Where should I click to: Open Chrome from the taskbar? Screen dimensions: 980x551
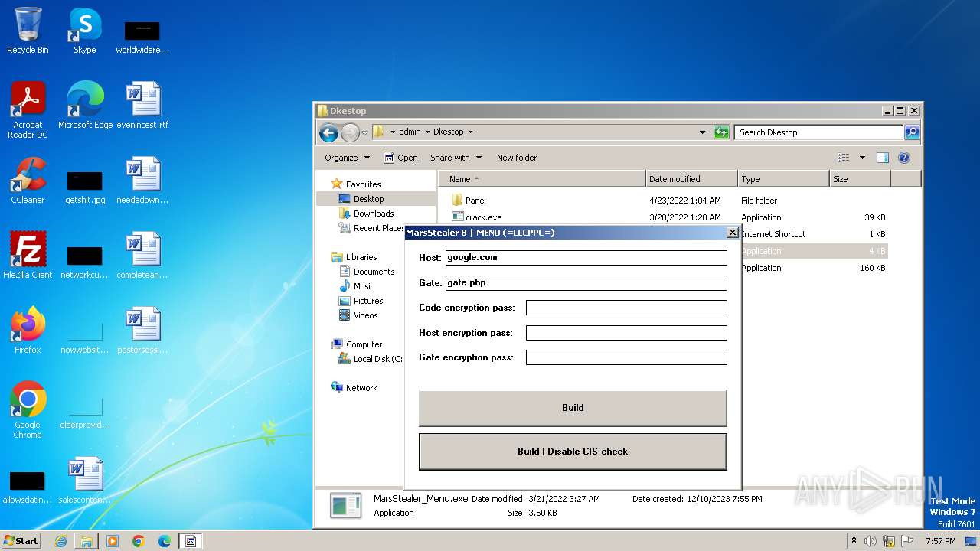pos(139,541)
